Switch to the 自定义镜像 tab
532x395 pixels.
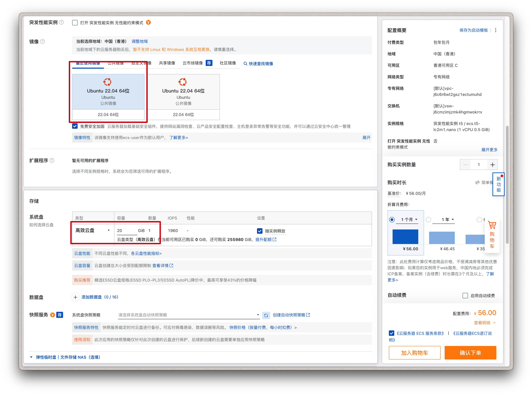pyautogui.click(x=141, y=63)
